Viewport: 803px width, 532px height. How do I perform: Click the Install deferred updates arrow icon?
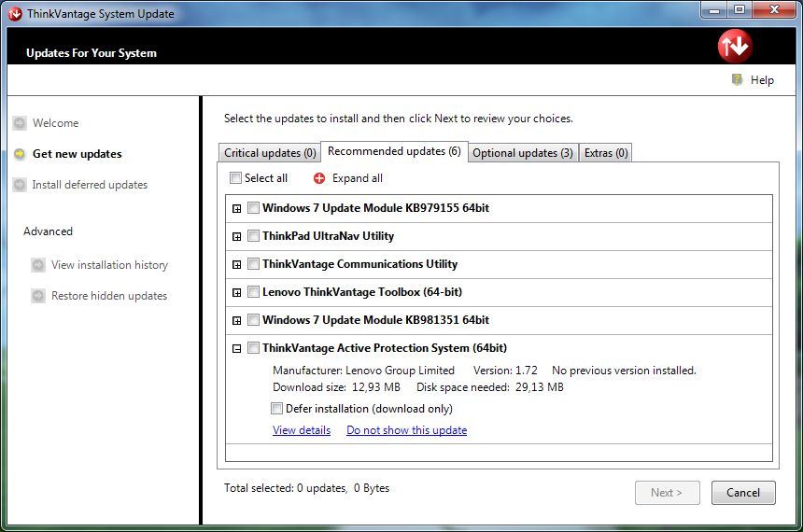pos(20,184)
